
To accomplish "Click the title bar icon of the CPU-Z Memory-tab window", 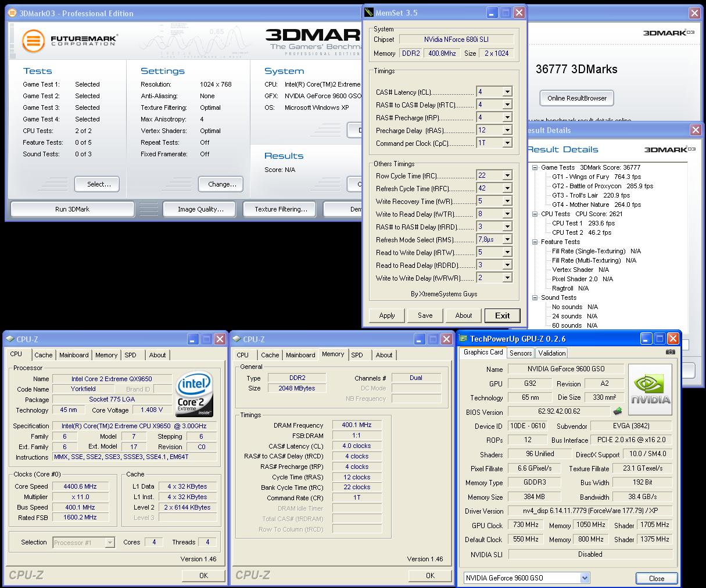I will [236, 339].
